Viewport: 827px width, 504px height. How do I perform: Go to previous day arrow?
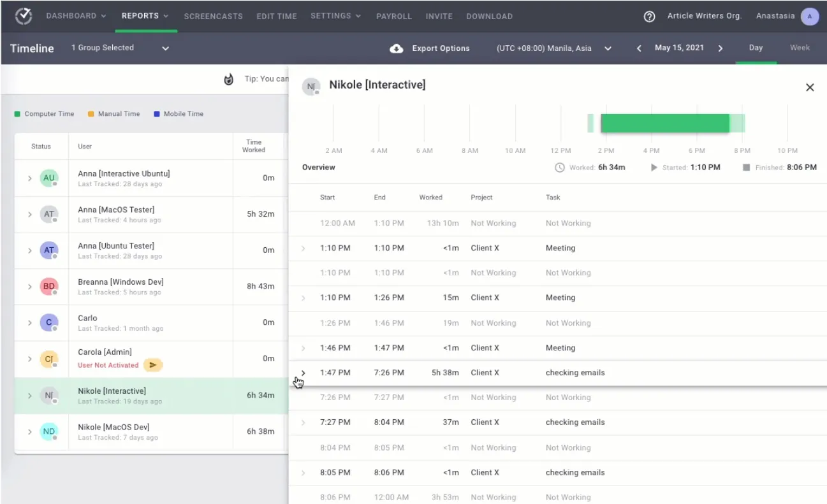(x=639, y=48)
